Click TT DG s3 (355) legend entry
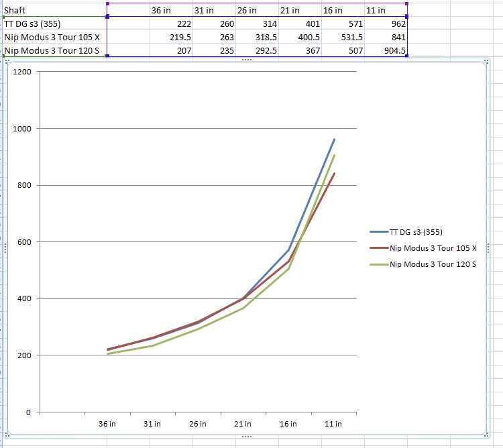 (406, 232)
